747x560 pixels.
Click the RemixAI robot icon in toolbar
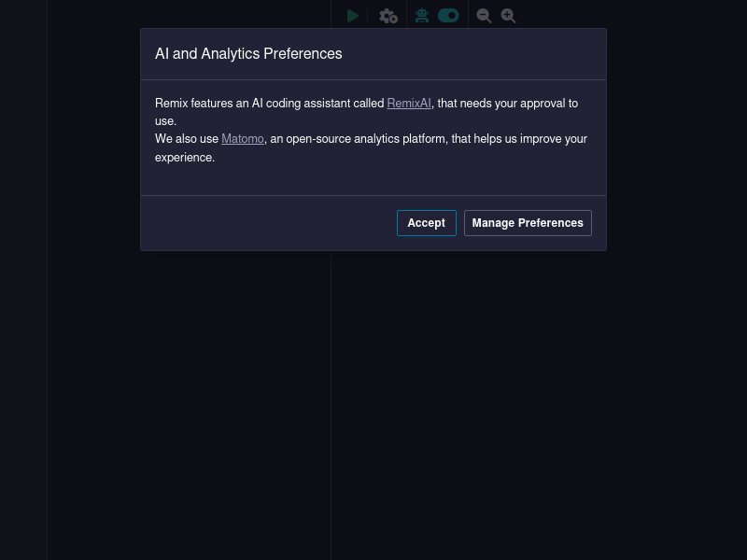point(422,16)
